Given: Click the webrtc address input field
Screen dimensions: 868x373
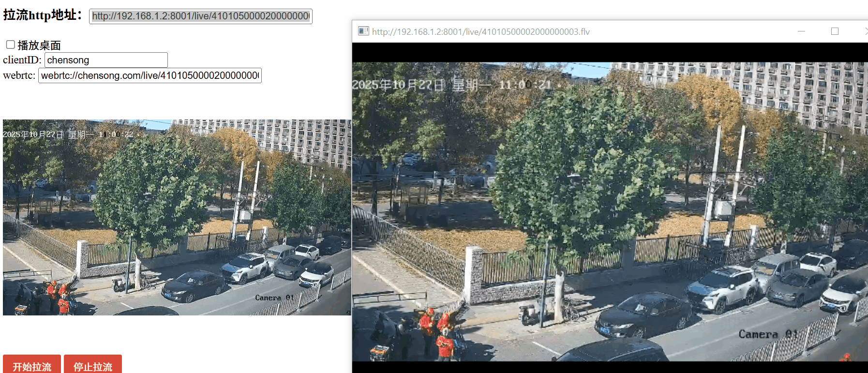Looking at the screenshot, I should point(150,75).
